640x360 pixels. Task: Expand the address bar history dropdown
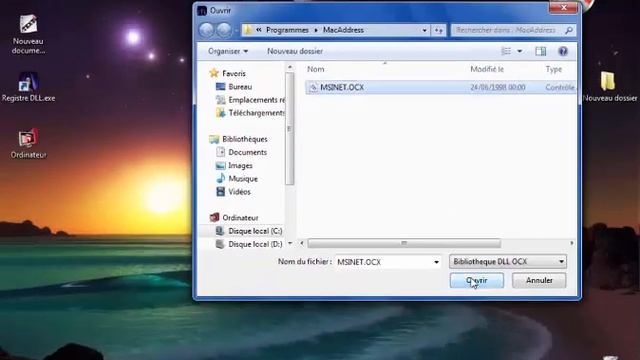pyautogui.click(x=424, y=30)
